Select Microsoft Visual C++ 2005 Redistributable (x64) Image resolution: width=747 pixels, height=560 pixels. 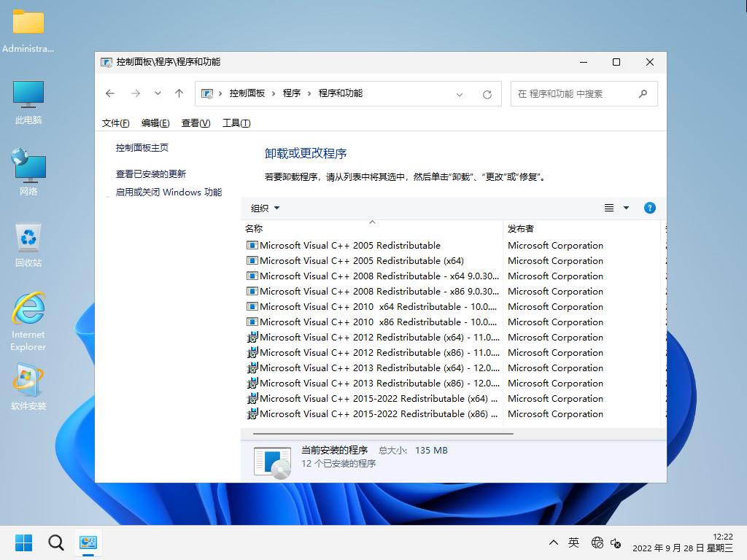pyautogui.click(x=361, y=260)
